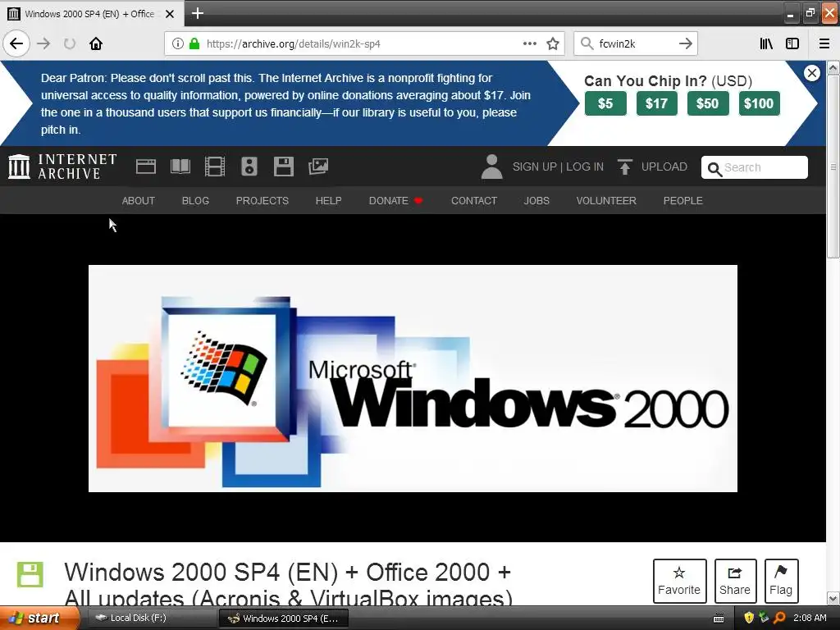Toggle the sidebar view icon
The image size is (840, 630).
pyautogui.click(x=792, y=43)
